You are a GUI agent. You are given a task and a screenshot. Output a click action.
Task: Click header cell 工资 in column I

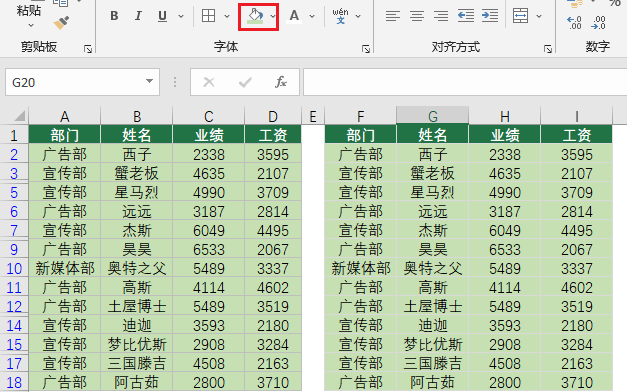(x=577, y=135)
